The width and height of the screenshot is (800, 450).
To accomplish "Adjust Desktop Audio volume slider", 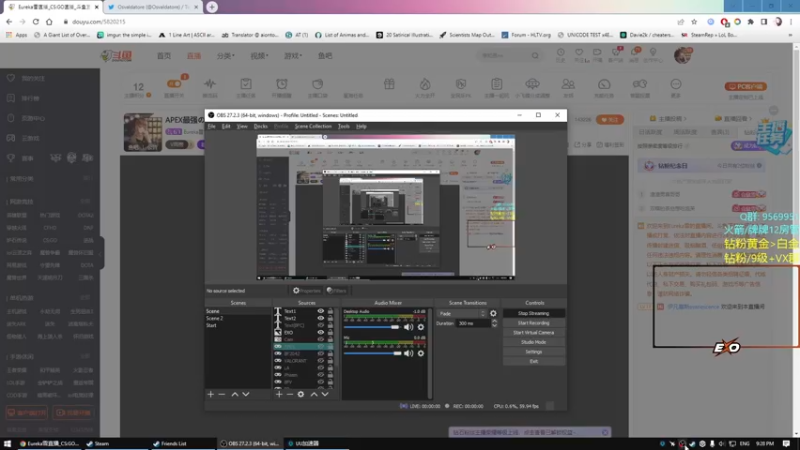I will tap(371, 327).
